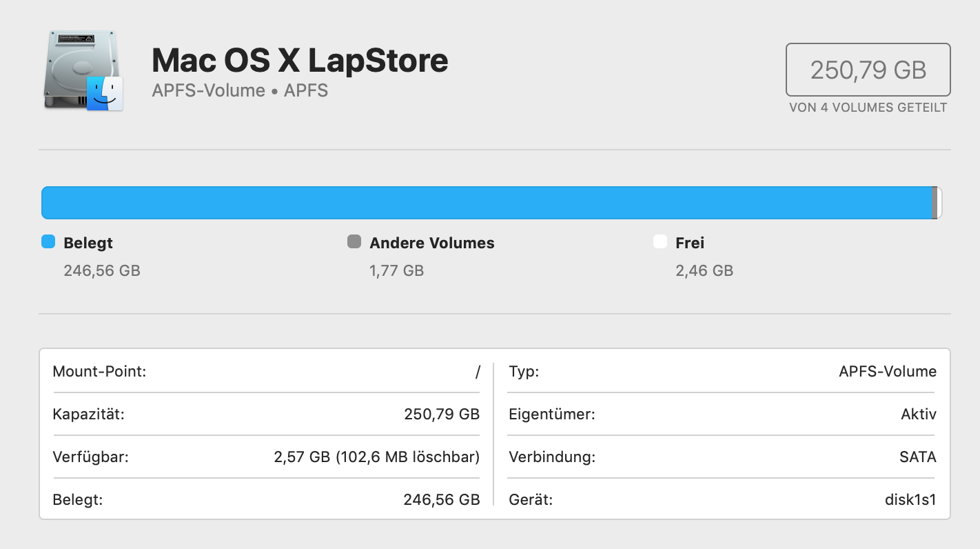
Task: Click the Mount-Point: row label
Action: click(100, 372)
